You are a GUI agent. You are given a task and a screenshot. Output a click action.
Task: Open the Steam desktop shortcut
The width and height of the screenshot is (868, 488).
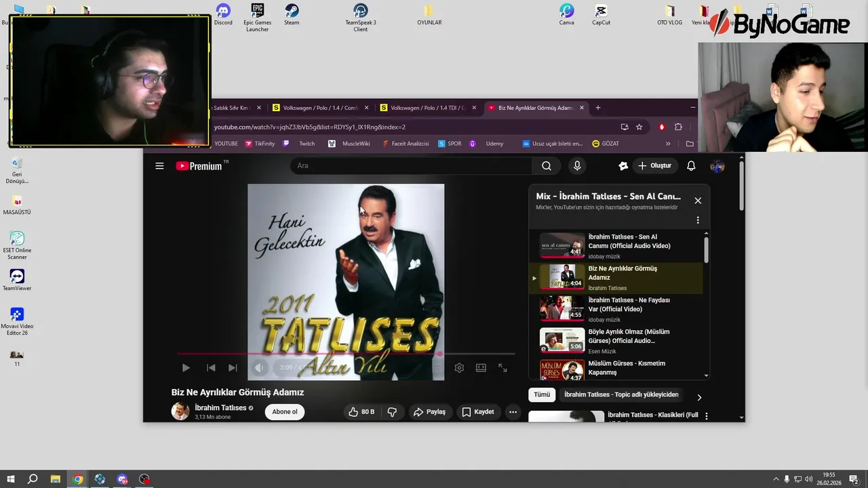click(292, 14)
